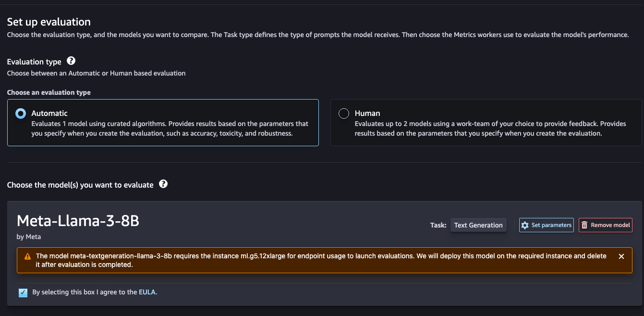This screenshot has width=644, height=316.
Task: Uncheck the EULA agreement checkbox
Action: point(23,292)
